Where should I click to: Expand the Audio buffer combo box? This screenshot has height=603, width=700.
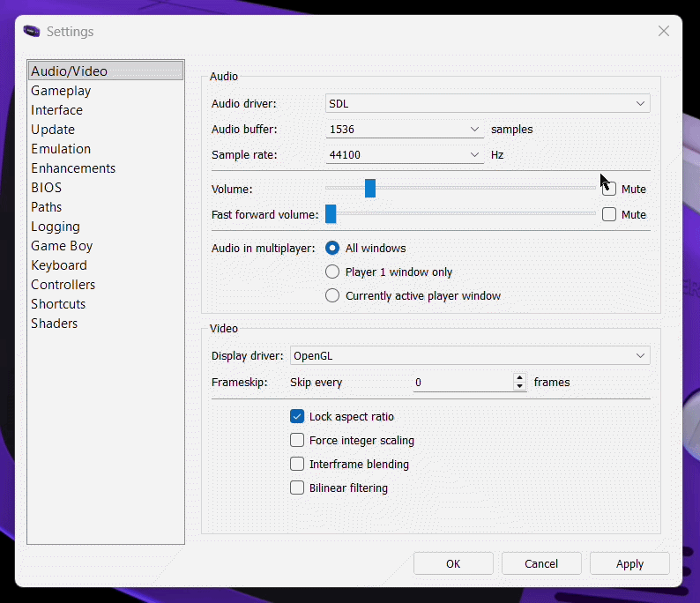[405, 130]
